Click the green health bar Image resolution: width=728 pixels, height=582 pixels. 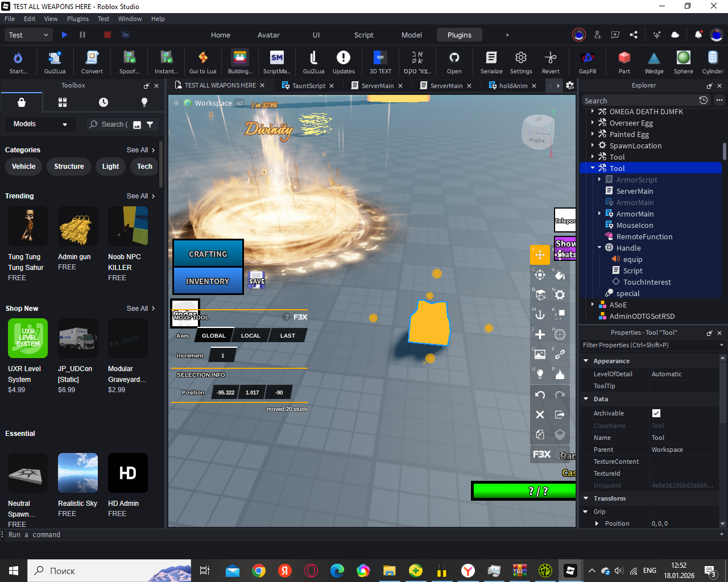point(524,491)
